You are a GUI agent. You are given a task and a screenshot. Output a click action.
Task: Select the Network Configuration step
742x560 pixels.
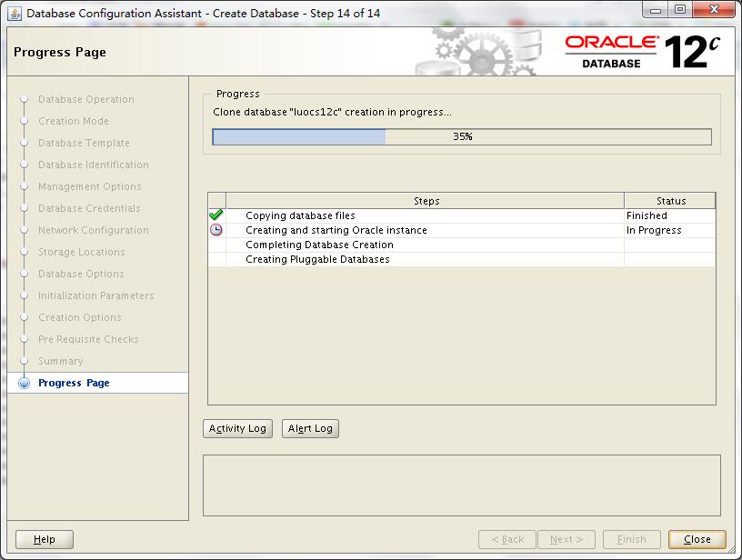(x=94, y=230)
